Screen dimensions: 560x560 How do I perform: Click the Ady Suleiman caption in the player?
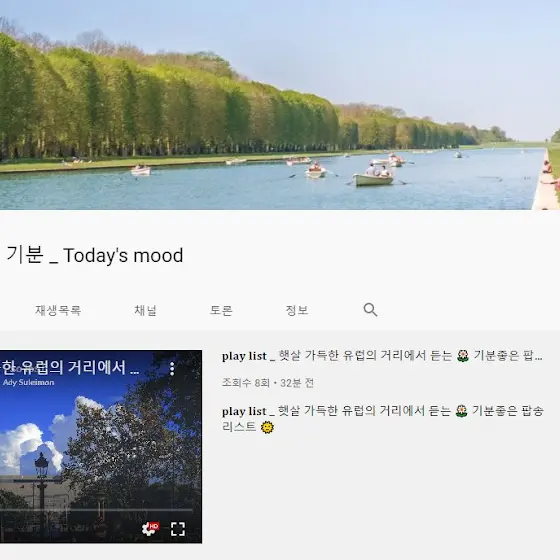tap(29, 382)
